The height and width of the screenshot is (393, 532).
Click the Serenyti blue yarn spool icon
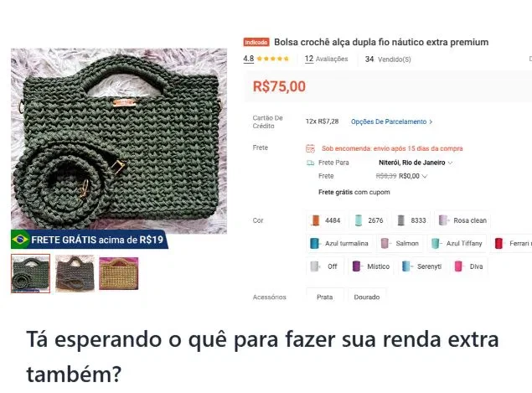406,266
